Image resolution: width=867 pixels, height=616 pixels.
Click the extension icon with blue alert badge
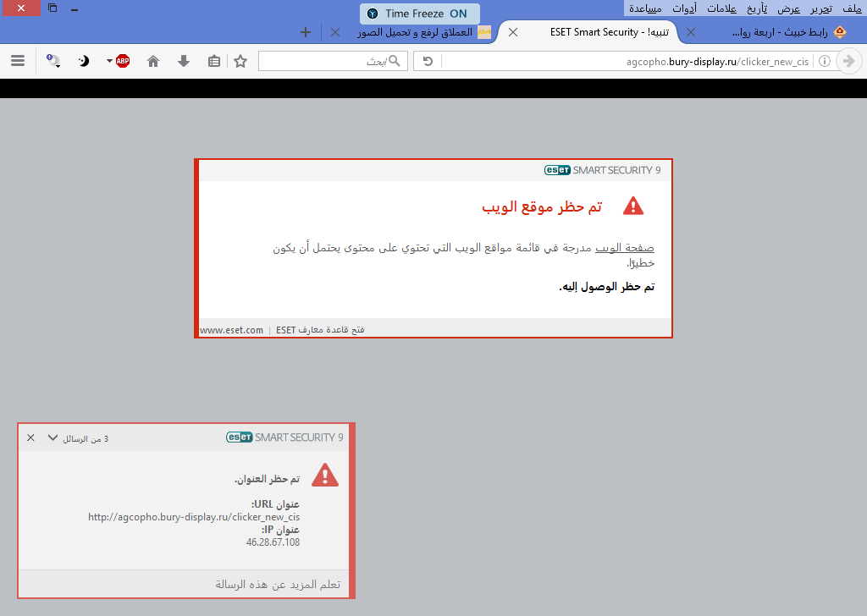pos(53,61)
